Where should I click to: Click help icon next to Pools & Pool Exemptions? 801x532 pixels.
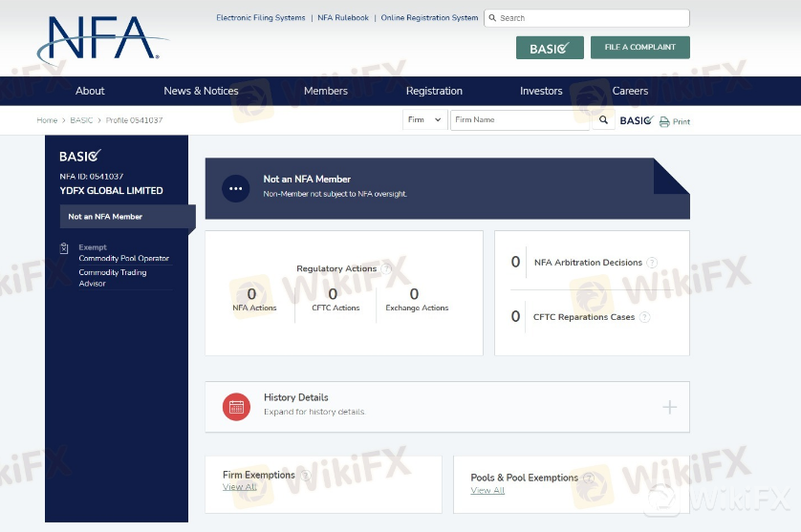(x=589, y=478)
